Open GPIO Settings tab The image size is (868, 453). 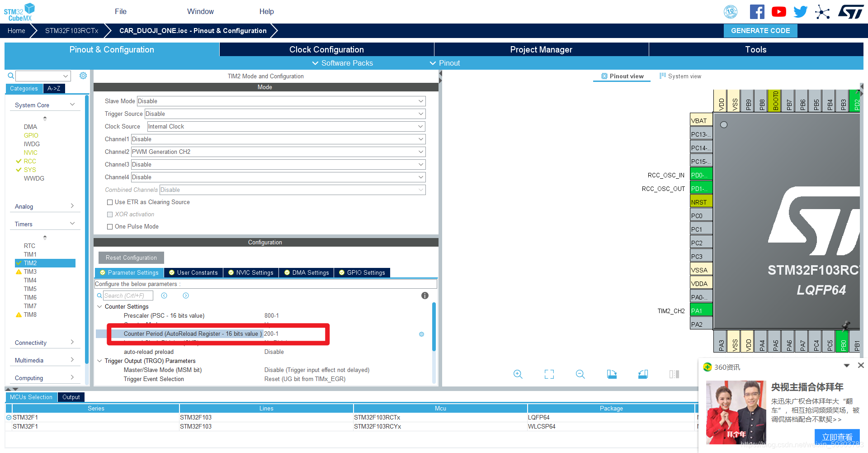click(x=362, y=272)
